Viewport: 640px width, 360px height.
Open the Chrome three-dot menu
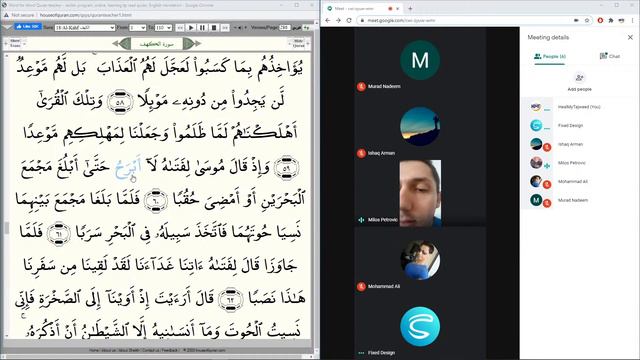(633, 20)
